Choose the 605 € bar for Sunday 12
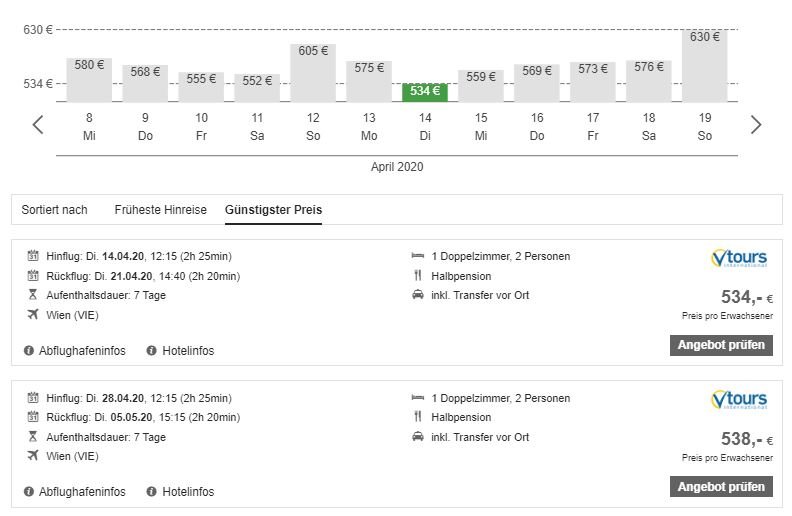The width and height of the screenshot is (792, 516). [313, 72]
